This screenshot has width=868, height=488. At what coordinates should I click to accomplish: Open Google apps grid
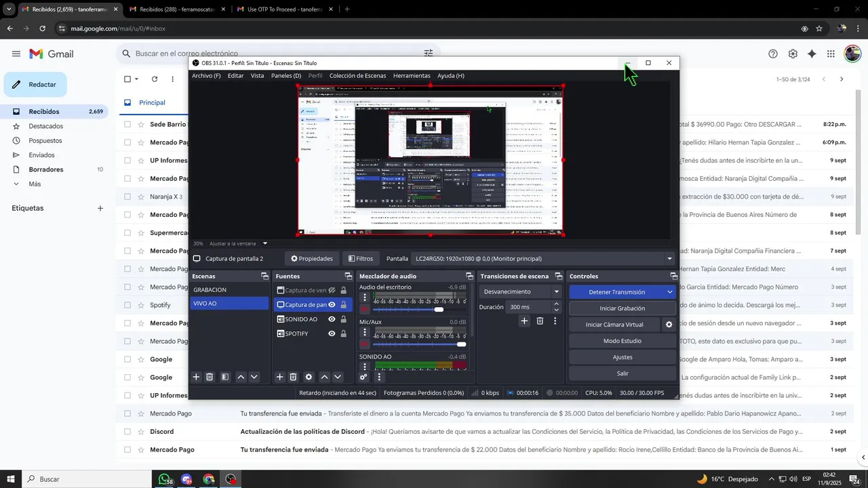point(831,54)
